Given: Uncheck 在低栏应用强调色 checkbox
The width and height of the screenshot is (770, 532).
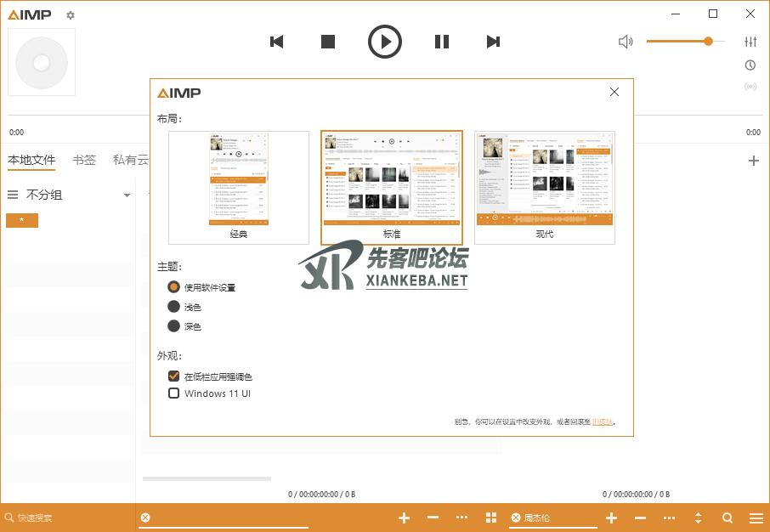Looking at the screenshot, I should click(x=174, y=376).
